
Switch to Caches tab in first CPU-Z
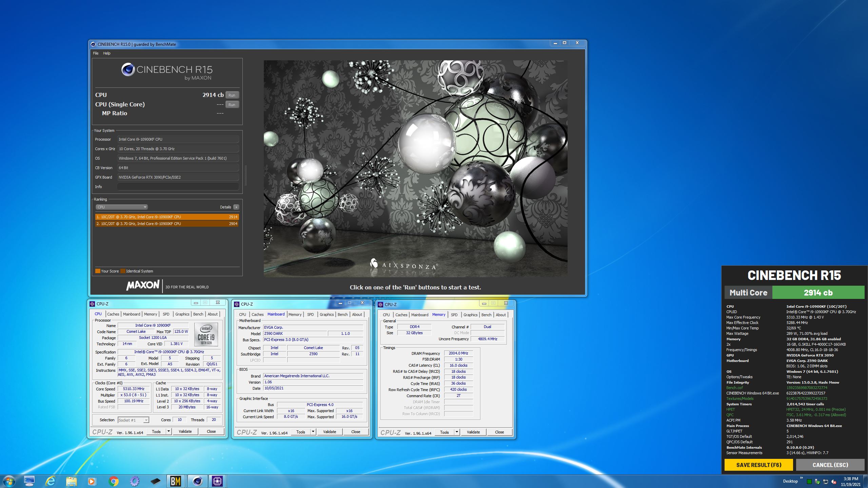[113, 314]
